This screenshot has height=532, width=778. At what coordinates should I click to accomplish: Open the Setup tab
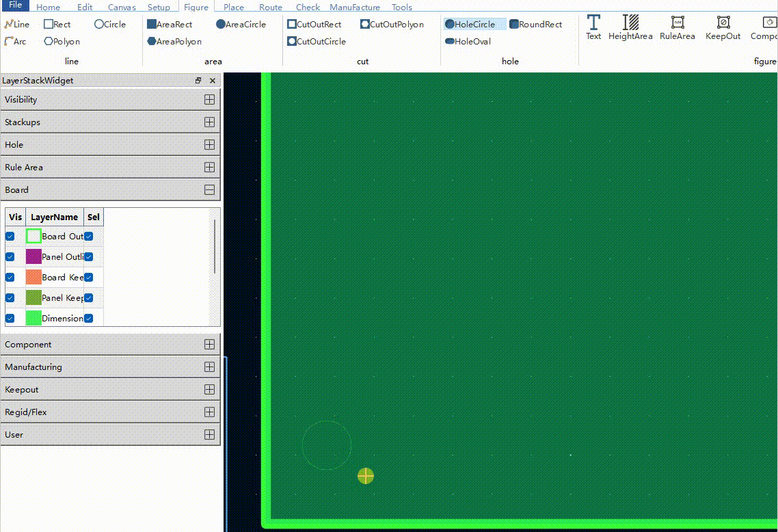point(159,7)
